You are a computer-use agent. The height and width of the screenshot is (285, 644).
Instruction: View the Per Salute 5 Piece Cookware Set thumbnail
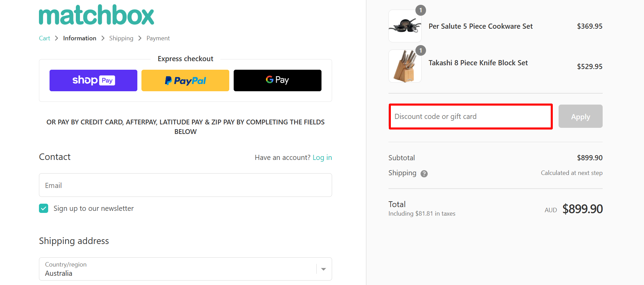405,26
